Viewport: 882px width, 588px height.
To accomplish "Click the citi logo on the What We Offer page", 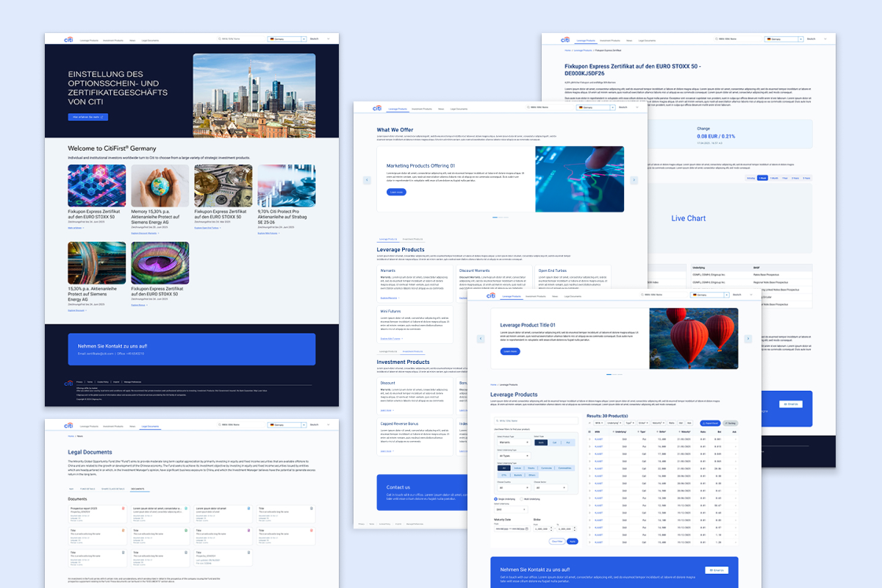I will pos(377,108).
